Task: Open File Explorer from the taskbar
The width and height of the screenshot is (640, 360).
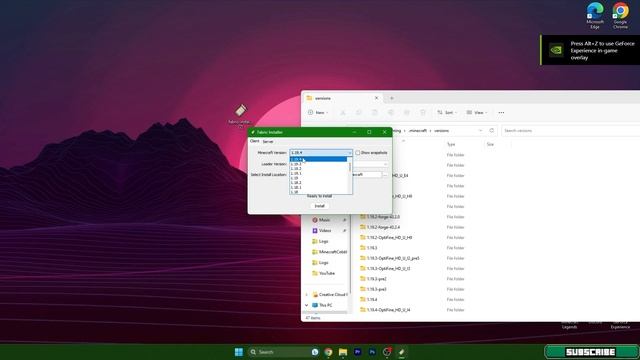Action: (343, 352)
